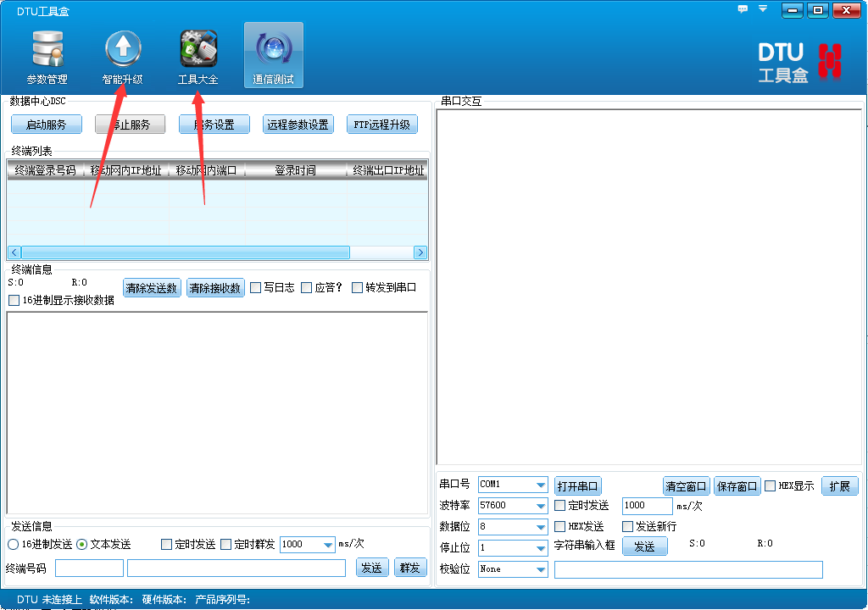Click 清除发送数 to clear send count

click(152, 288)
